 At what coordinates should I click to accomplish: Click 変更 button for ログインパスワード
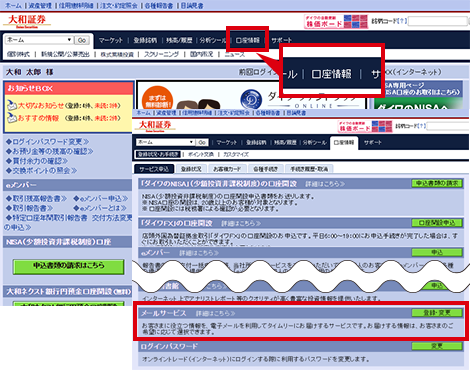coord(437,346)
